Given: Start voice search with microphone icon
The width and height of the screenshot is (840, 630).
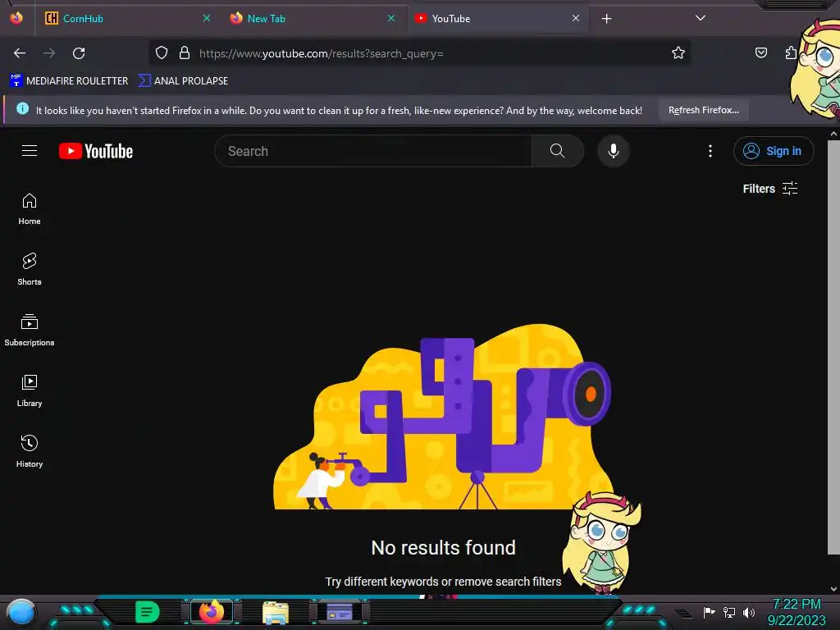Looking at the screenshot, I should (614, 151).
